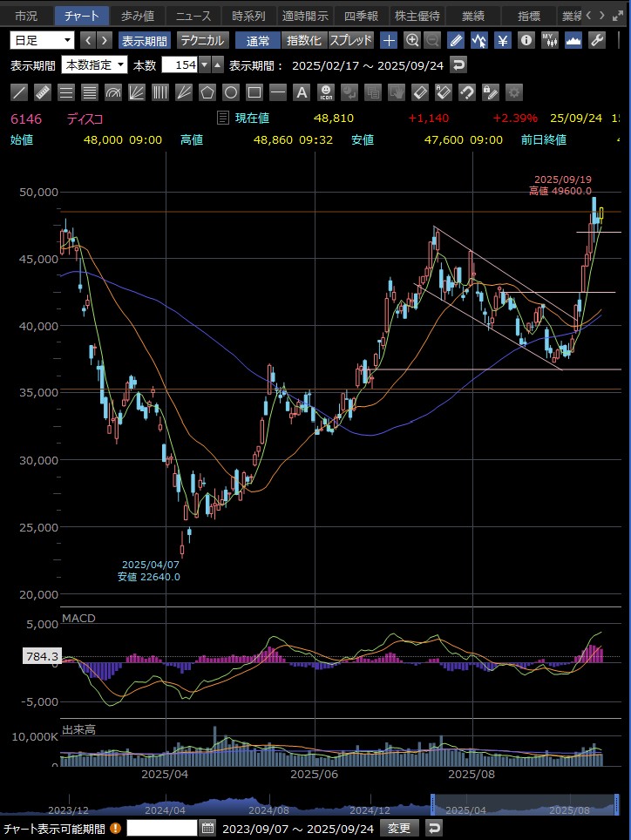
Task: Open the 日足 timeframe dropdown
Action: pyautogui.click(x=43, y=40)
